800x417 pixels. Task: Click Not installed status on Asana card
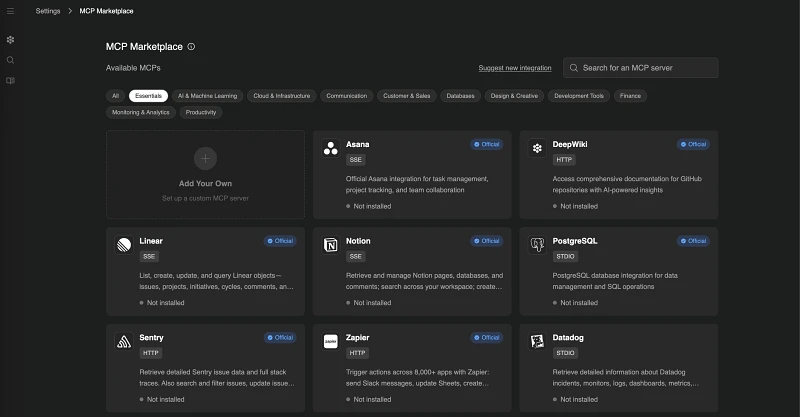coord(369,206)
